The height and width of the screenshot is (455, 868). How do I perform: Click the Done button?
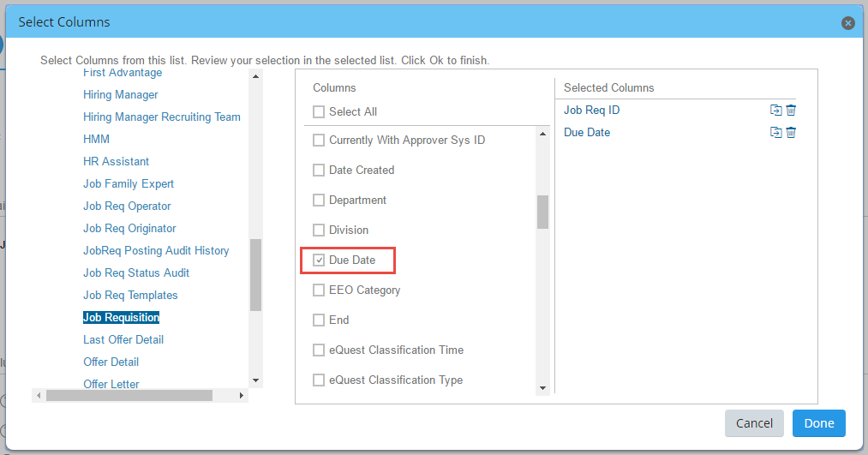tap(819, 423)
